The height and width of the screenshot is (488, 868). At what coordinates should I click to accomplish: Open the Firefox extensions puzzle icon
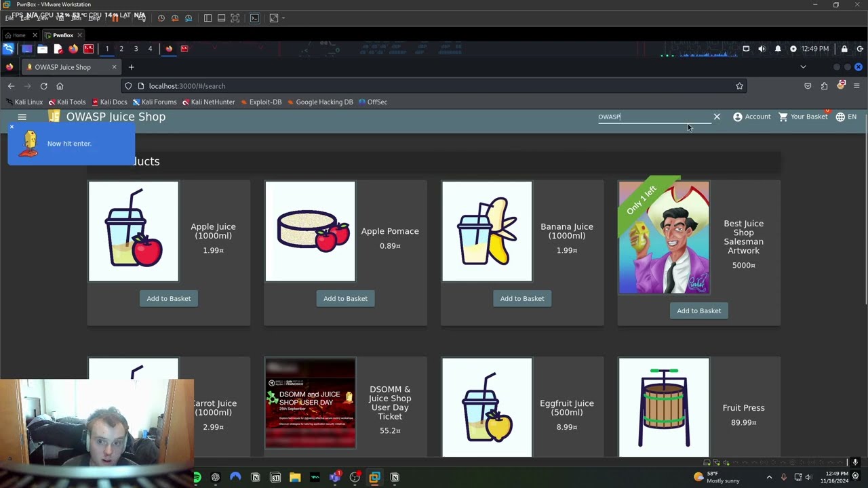[824, 86]
